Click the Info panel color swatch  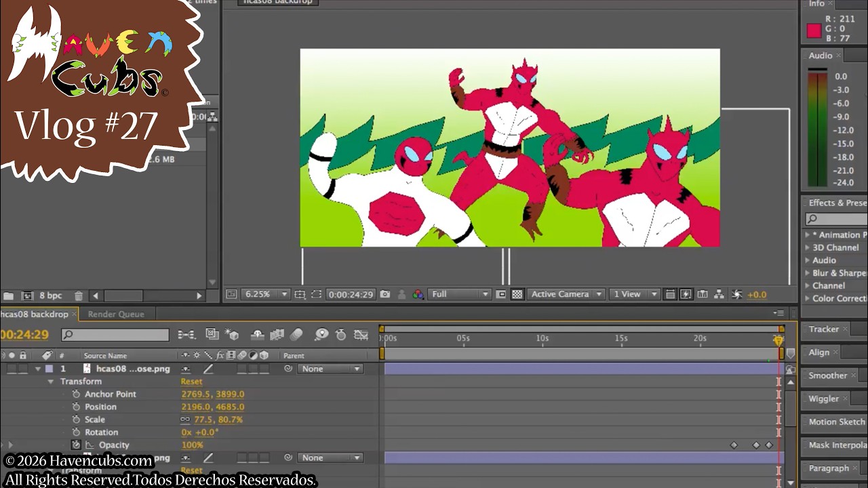[814, 30]
